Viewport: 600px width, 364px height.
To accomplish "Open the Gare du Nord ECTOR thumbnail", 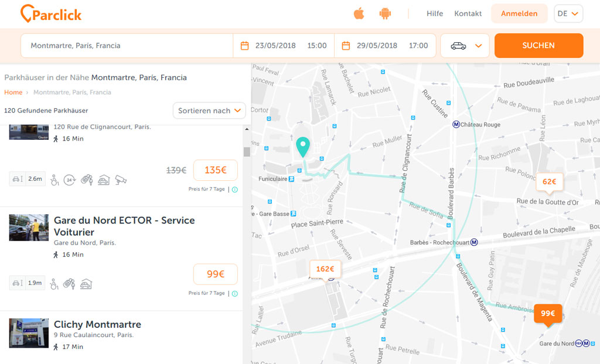I will click(x=29, y=228).
